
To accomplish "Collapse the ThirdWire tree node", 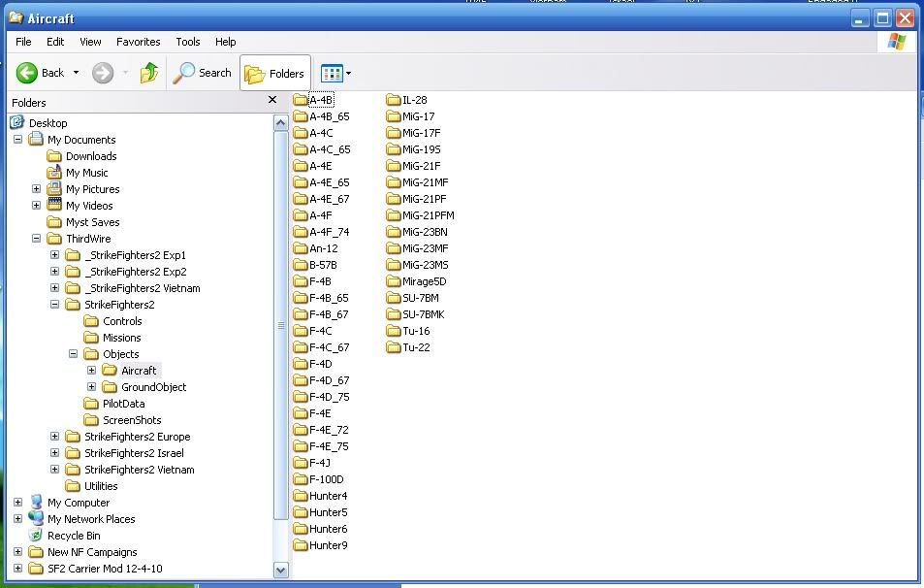I will (x=37, y=239).
